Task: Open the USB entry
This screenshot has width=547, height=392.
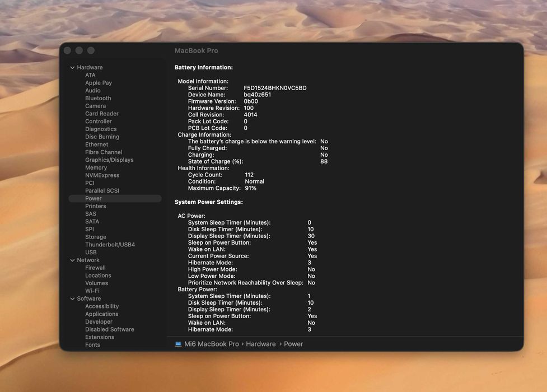Action: click(91, 252)
